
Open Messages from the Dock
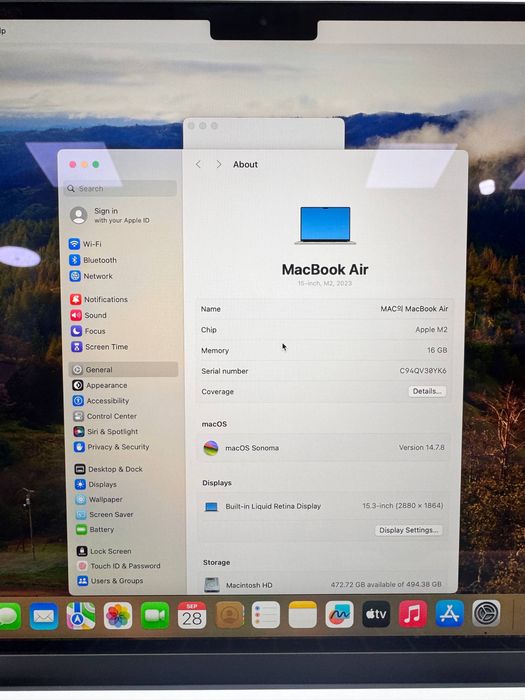[x=9, y=617]
